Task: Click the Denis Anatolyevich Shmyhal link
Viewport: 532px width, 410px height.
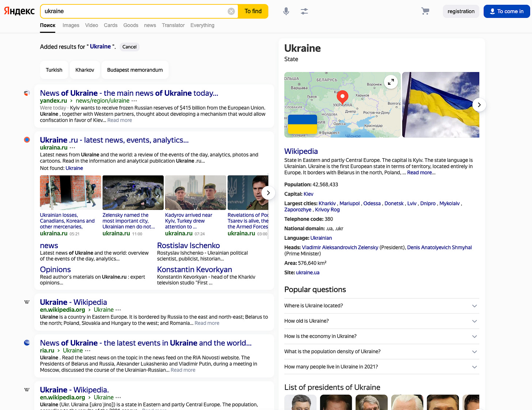Action: click(x=440, y=247)
